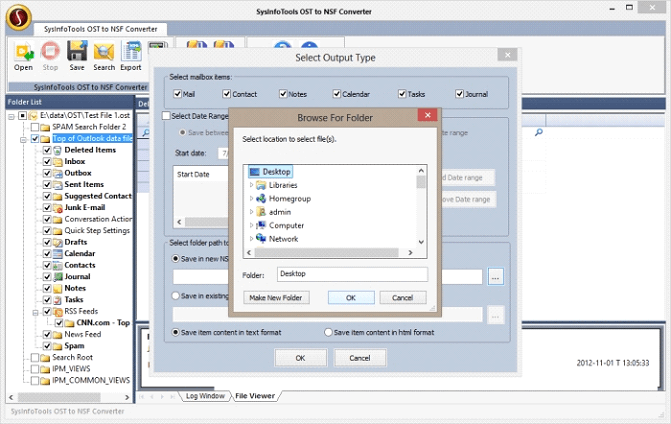Click the Make New Folder button
Image resolution: width=671 pixels, height=424 pixels.
tap(276, 297)
